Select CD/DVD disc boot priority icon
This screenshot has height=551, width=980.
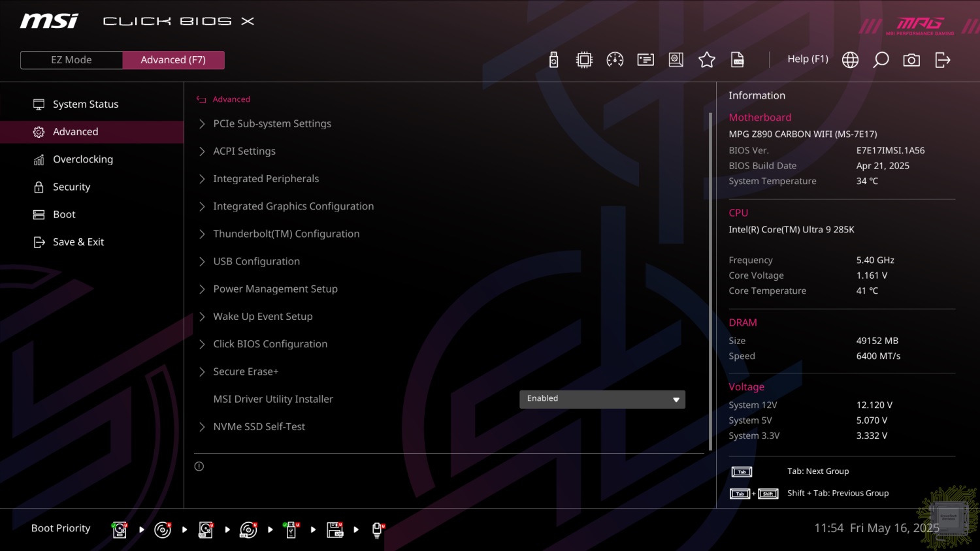coord(163,529)
